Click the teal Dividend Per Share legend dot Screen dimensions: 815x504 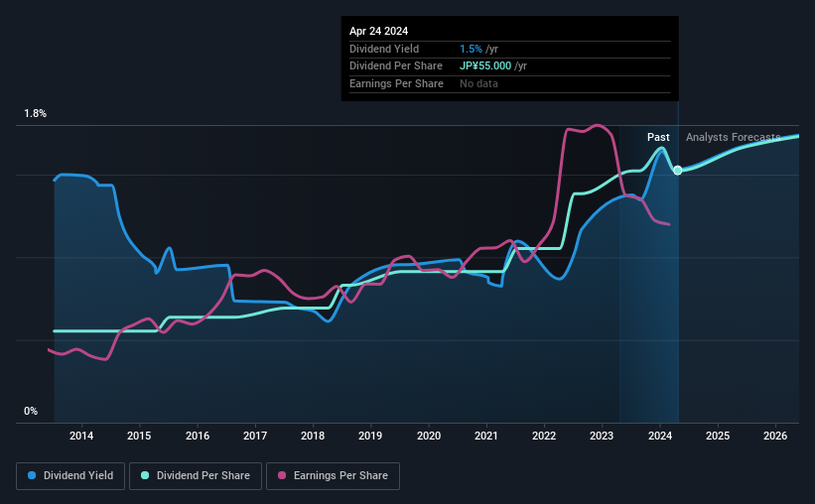tap(145, 475)
